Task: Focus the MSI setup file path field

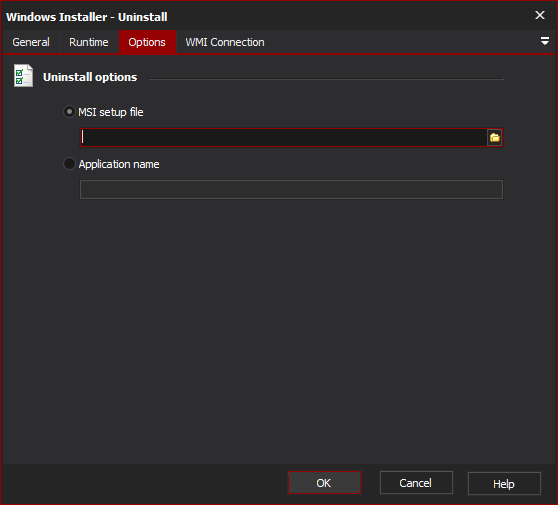Action: 283,137
